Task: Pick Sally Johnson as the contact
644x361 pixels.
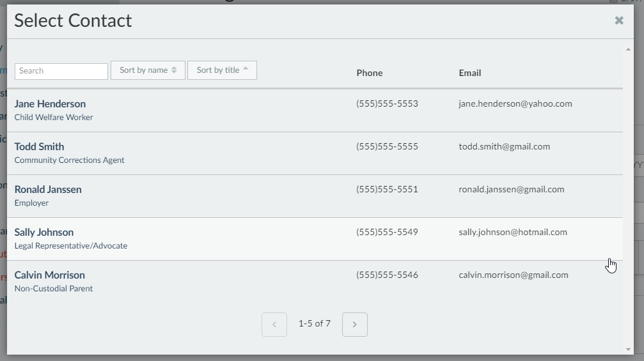Action: point(44,233)
